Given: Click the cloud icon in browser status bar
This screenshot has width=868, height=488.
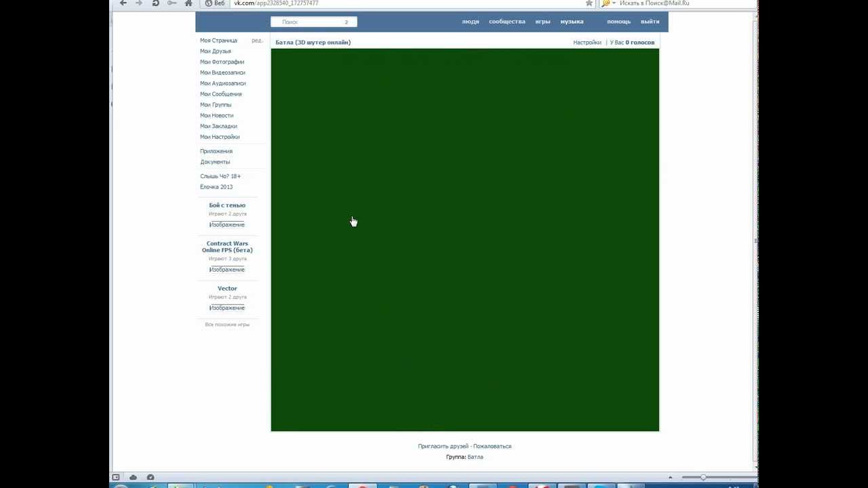Looking at the screenshot, I should (x=133, y=477).
